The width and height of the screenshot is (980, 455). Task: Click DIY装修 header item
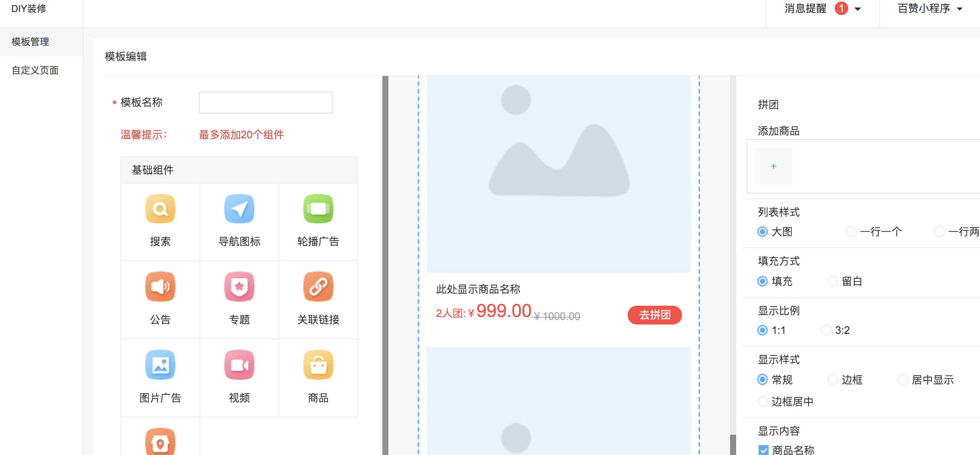click(x=29, y=8)
